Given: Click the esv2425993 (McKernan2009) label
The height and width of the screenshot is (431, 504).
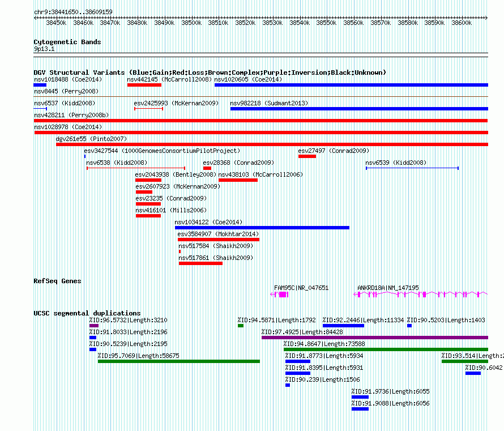Looking at the screenshot, I should (x=176, y=103).
